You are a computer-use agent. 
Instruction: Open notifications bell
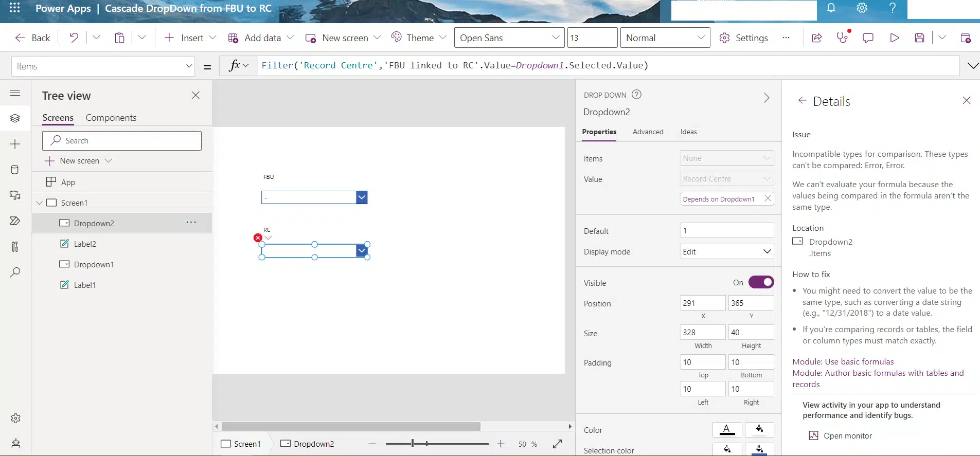coord(831,8)
